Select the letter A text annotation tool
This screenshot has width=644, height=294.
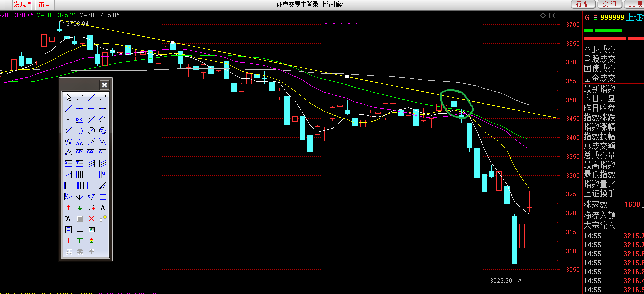(x=103, y=208)
